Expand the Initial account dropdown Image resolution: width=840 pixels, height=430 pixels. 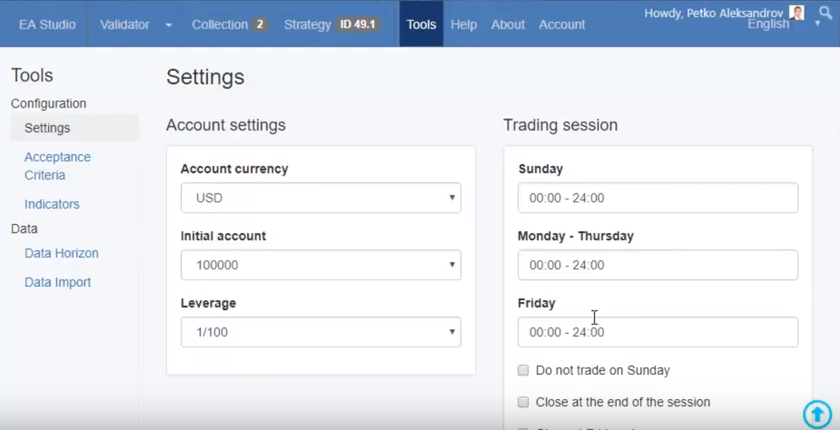coord(320,265)
